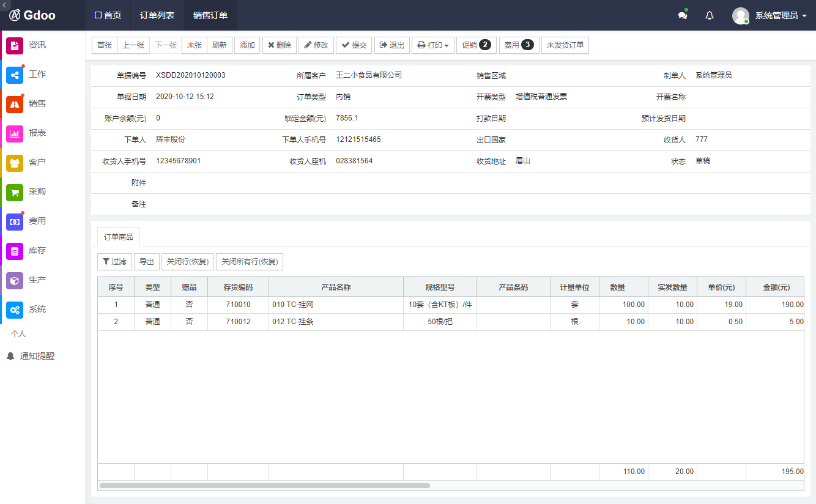Select the 订单商品 tab

coord(119,237)
